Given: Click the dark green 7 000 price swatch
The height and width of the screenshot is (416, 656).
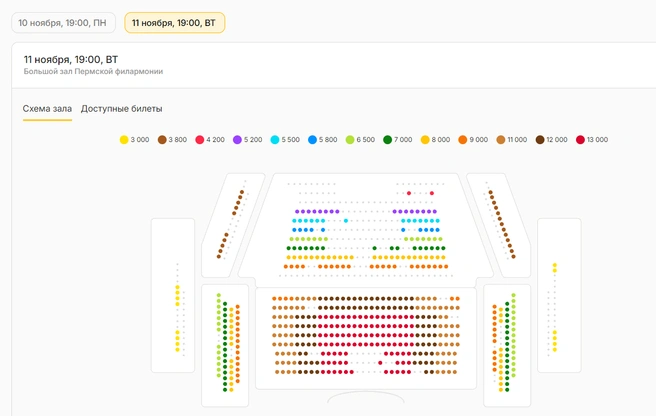Looking at the screenshot, I should click(x=387, y=140).
